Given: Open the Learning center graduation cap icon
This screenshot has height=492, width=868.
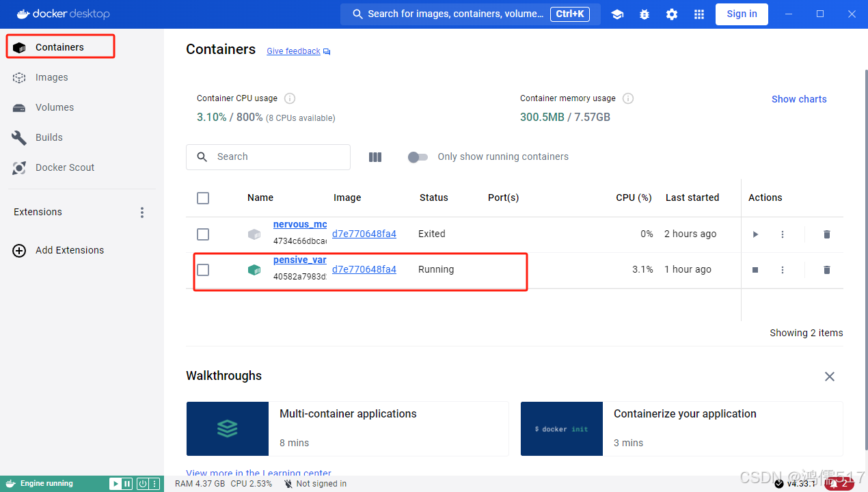Looking at the screenshot, I should pyautogui.click(x=617, y=14).
